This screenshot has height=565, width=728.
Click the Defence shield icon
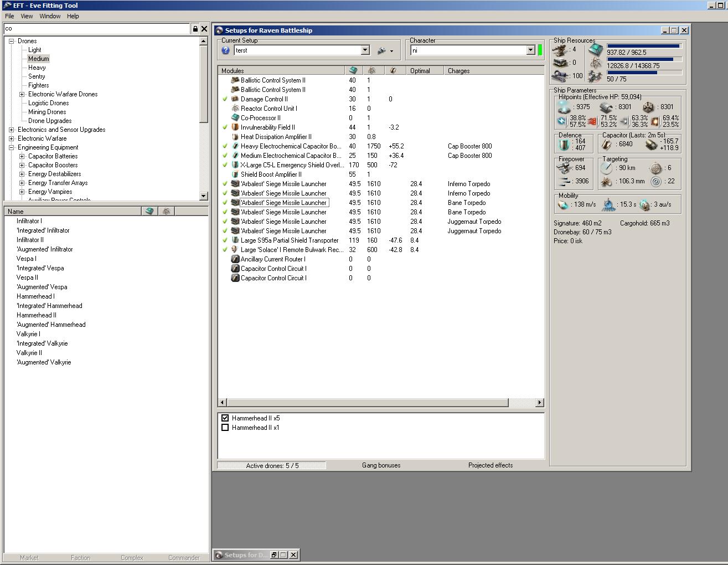(564, 145)
